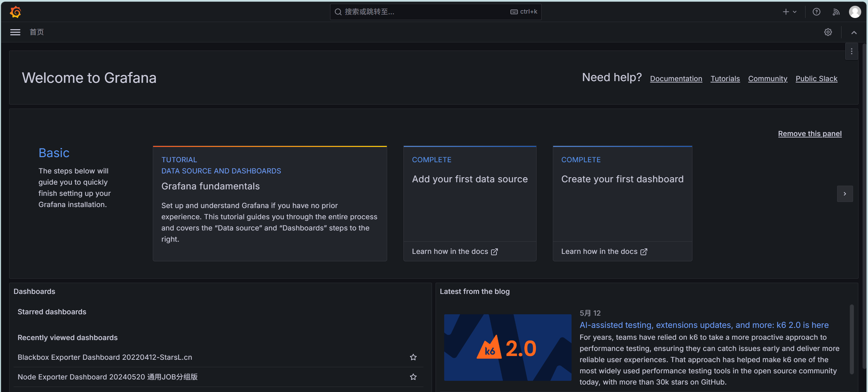Open the Documentation link
This screenshot has width=868, height=392.
click(x=676, y=79)
